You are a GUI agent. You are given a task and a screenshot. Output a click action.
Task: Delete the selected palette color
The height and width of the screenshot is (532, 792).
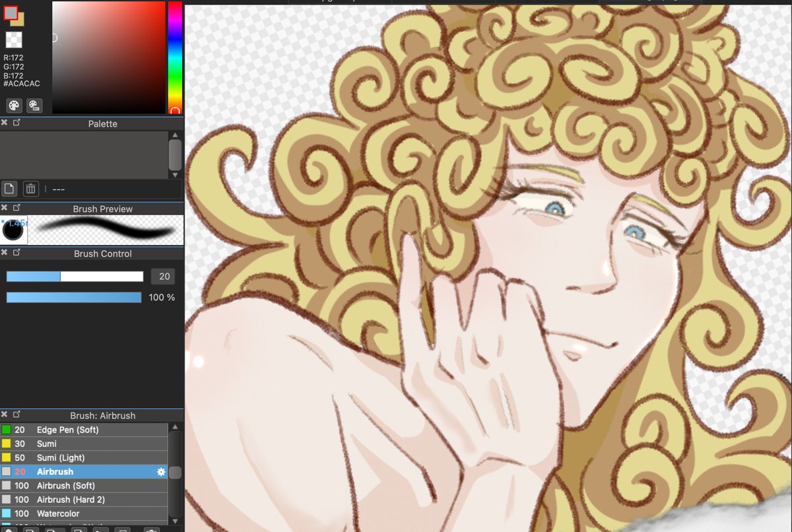click(x=30, y=189)
